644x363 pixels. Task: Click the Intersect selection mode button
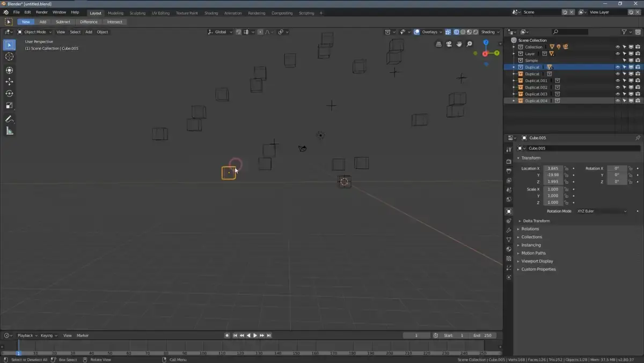(x=114, y=22)
